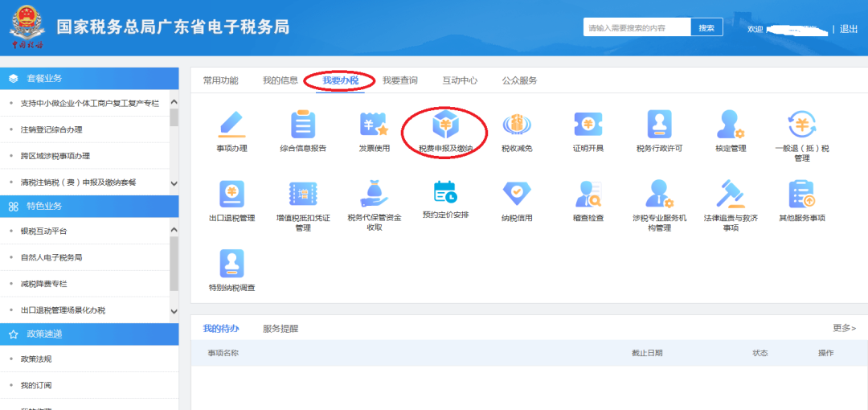Open 跨区域涉税事项办理
Image resolution: width=868 pixels, height=410 pixels.
pos(55,156)
